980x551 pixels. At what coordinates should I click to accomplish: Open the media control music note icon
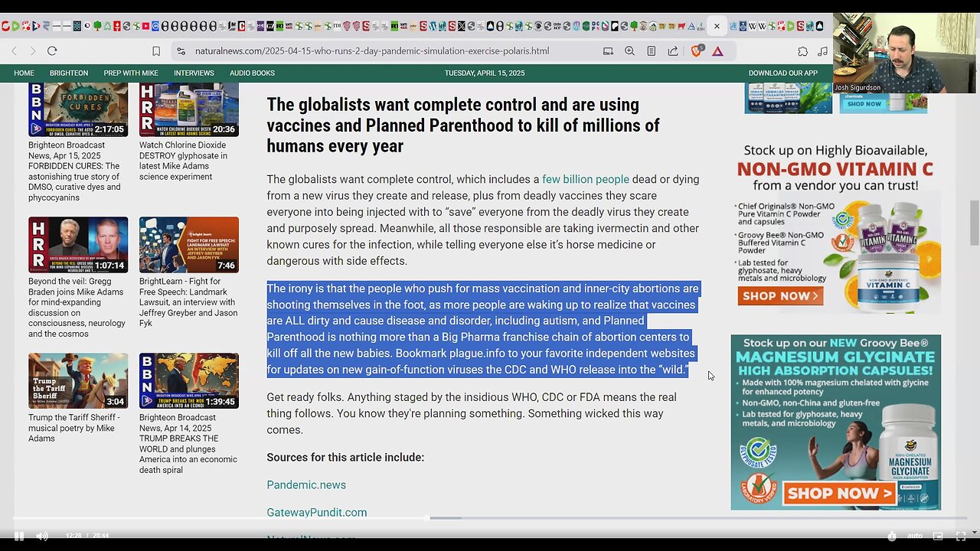pyautogui.click(x=823, y=51)
